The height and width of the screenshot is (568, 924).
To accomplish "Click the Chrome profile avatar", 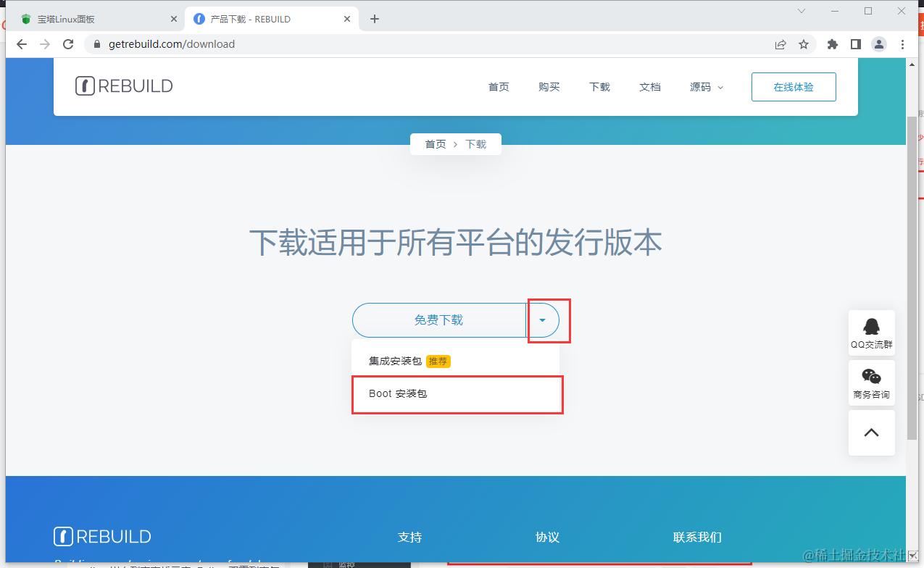I will pos(878,44).
